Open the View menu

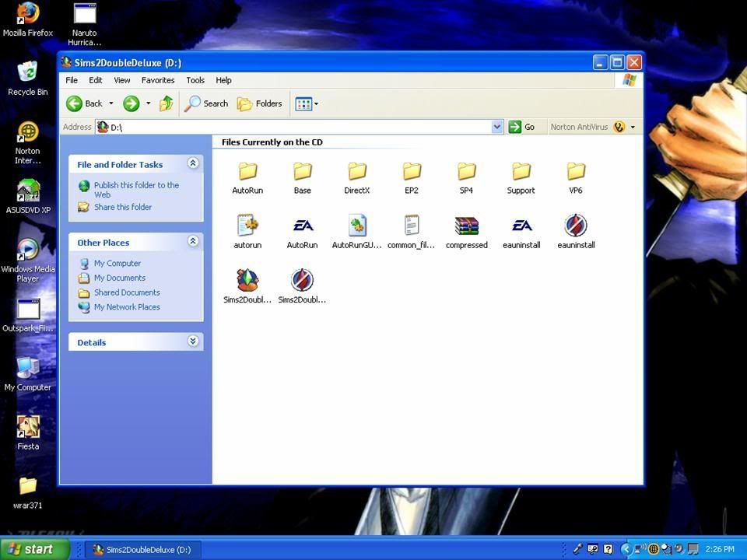click(x=122, y=80)
